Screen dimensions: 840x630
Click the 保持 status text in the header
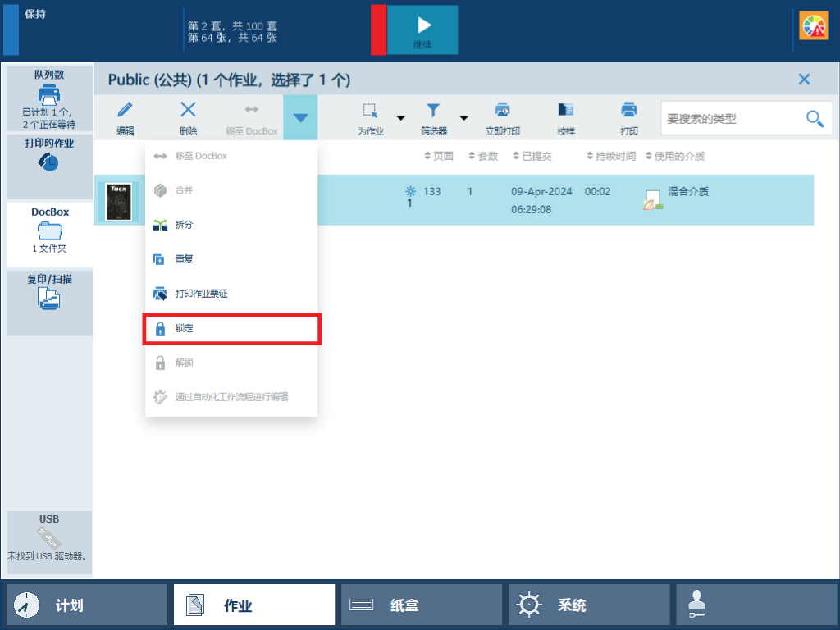pos(35,14)
